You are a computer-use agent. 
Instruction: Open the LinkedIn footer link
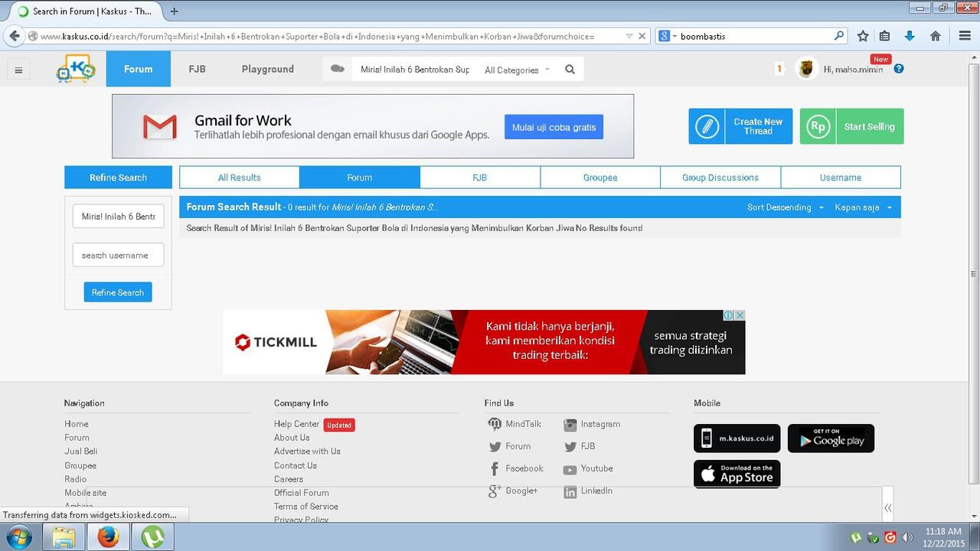[x=588, y=491]
